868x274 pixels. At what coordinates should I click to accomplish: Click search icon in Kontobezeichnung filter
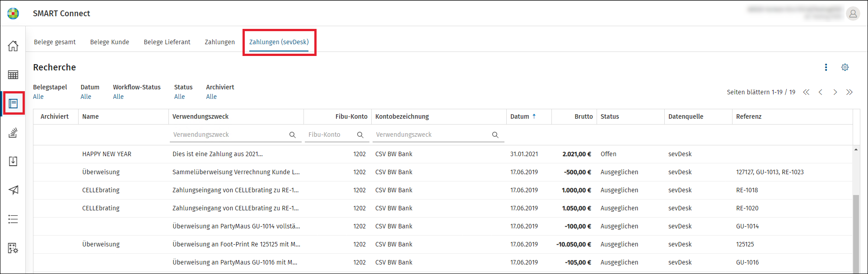(495, 135)
